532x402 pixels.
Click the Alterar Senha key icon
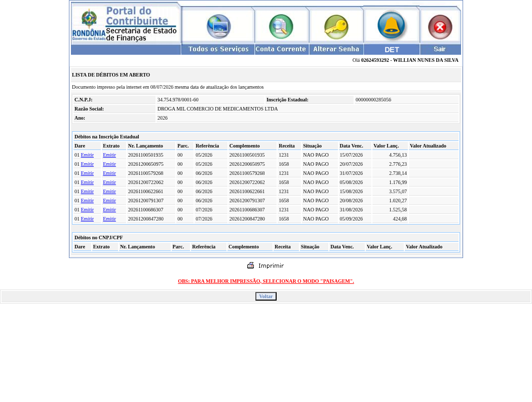tap(336, 26)
